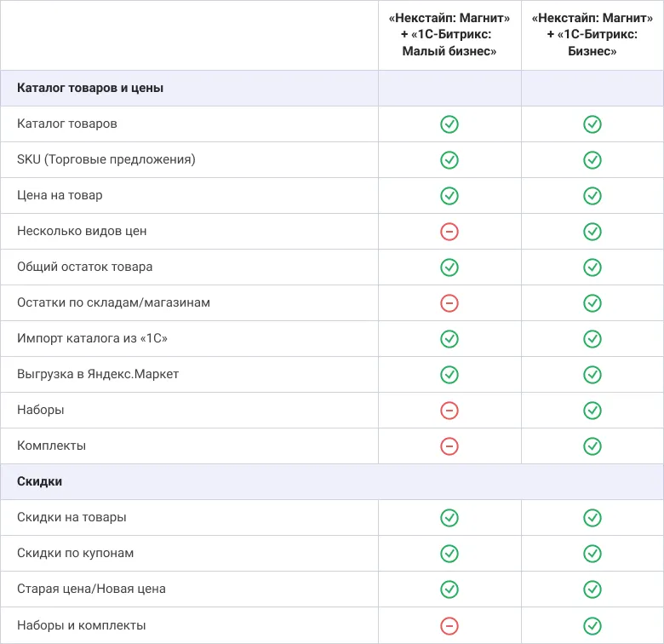Click green check for Выгрузка в Яндекс.Маркет, Малый бизнес
Screen dimensions: 664x644
point(449,375)
